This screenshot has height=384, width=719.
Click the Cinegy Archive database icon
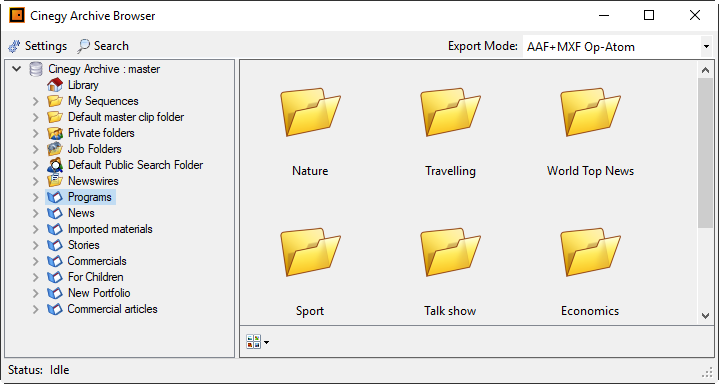tap(36, 69)
